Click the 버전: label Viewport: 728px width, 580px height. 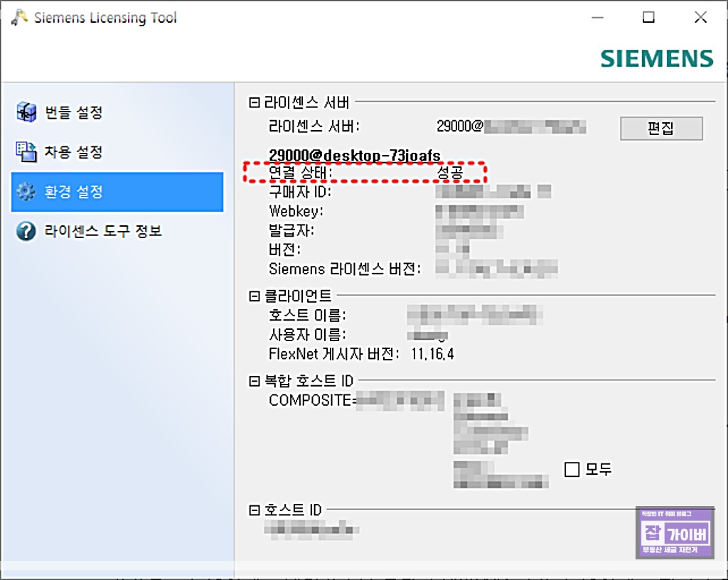[x=284, y=249]
